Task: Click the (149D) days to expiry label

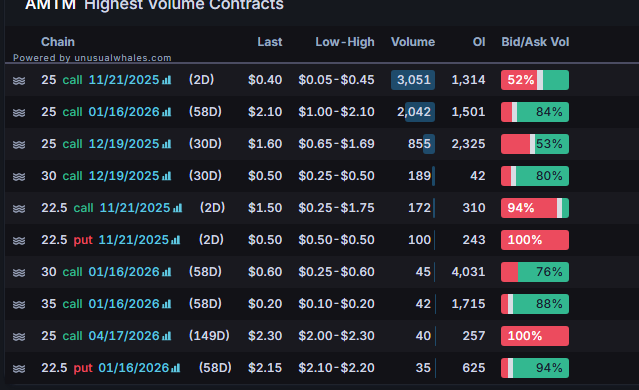Action: coord(209,336)
